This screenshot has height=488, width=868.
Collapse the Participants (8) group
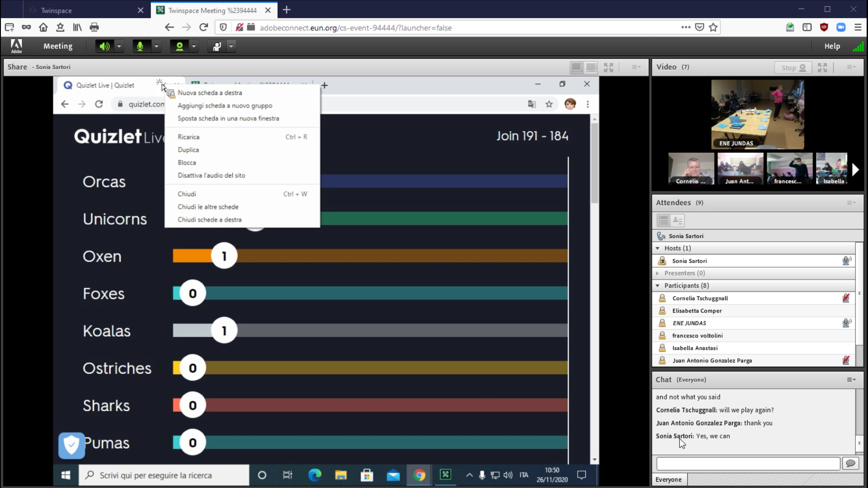coord(658,286)
